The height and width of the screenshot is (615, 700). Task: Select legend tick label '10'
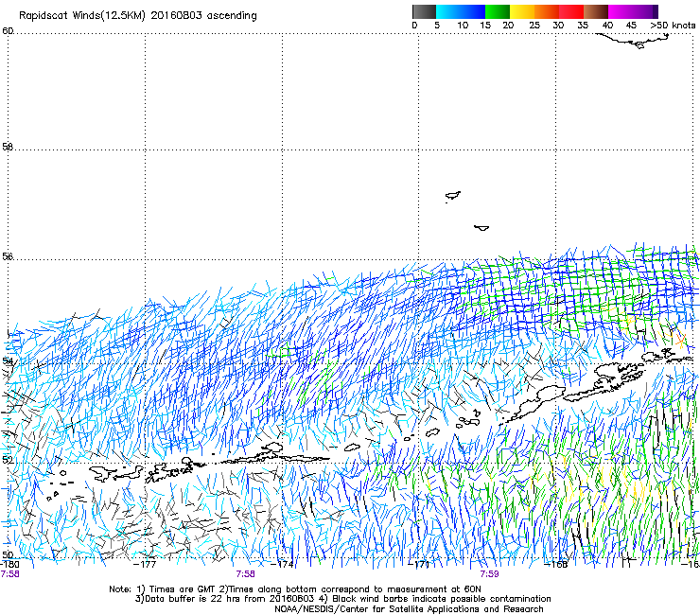pyautogui.click(x=463, y=26)
